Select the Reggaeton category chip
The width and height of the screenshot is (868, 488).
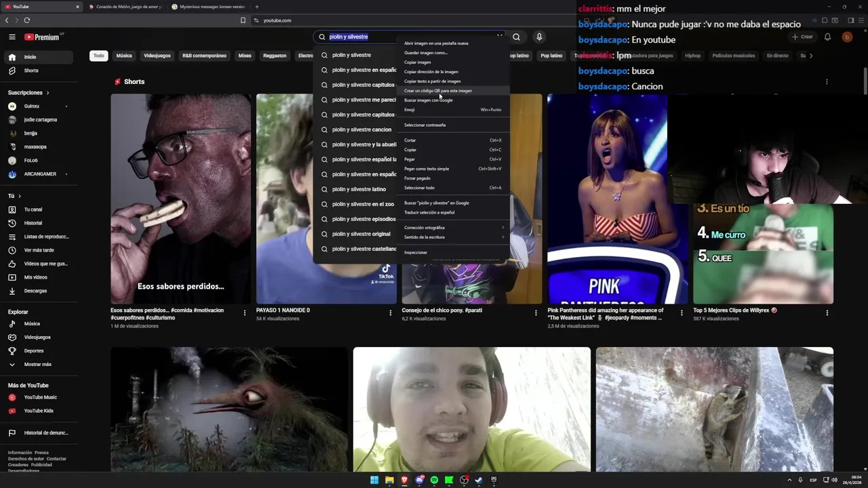pyautogui.click(x=275, y=56)
